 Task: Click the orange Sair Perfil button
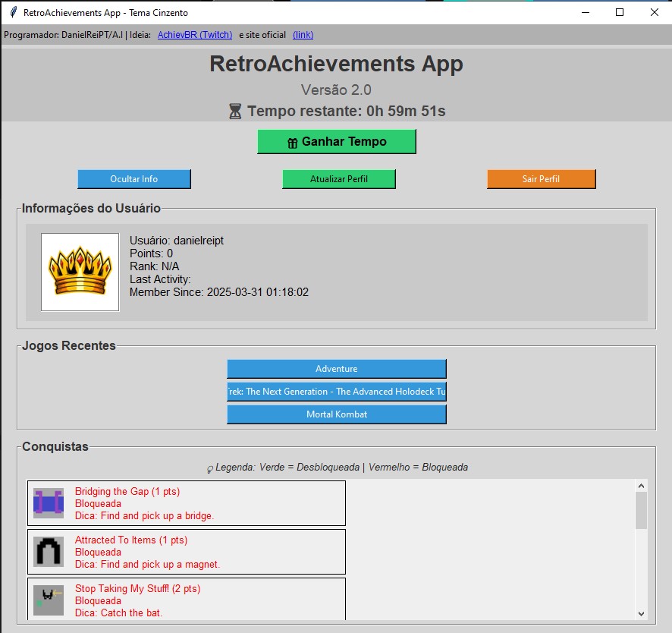(541, 179)
